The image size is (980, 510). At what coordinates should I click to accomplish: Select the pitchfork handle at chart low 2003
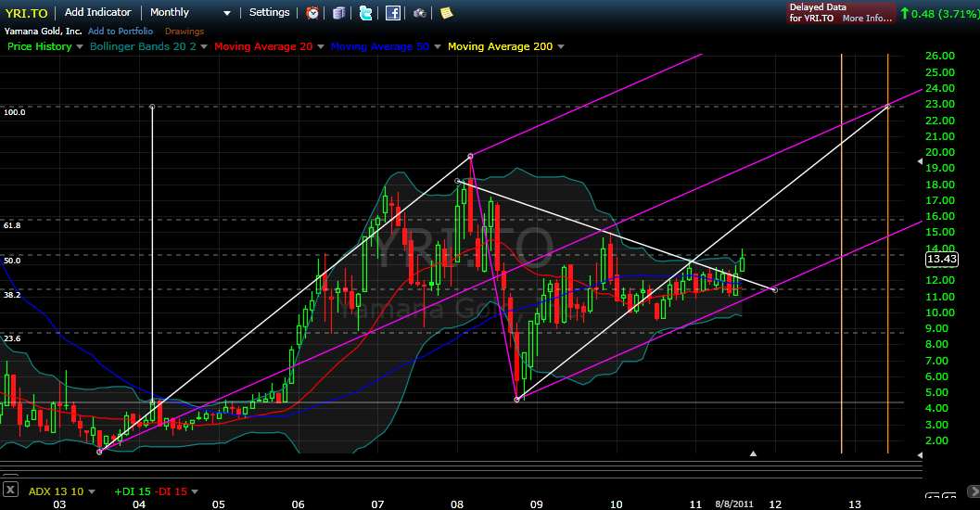99,452
